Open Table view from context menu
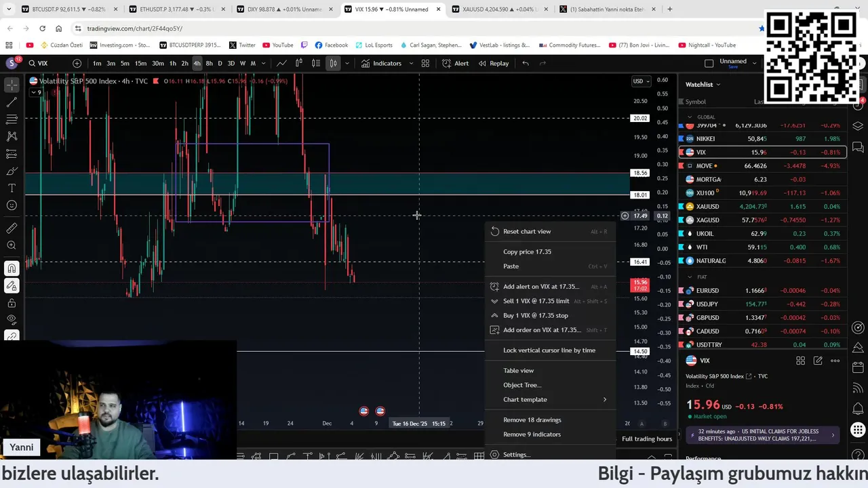Viewport: 868px width, 488px height. tap(550, 370)
